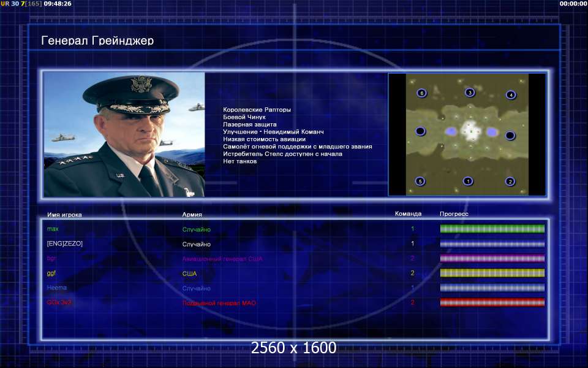Click 'Авиационный генерал США' army entry

[x=222, y=259]
